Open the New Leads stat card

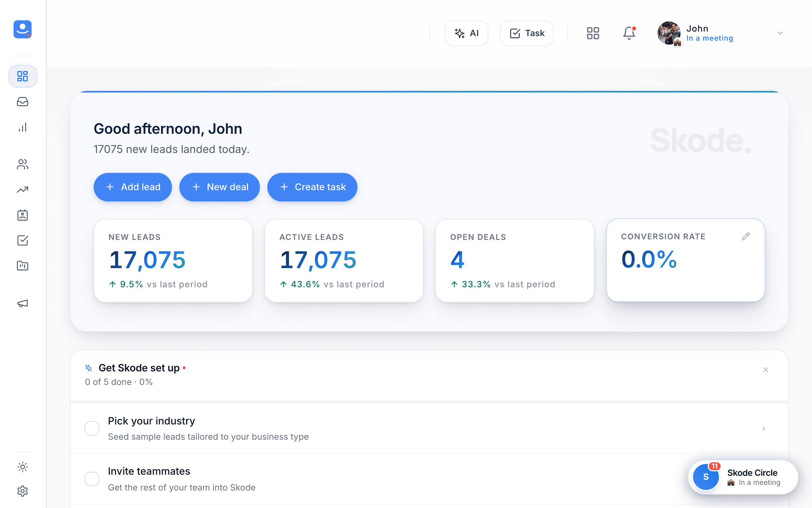pyautogui.click(x=173, y=261)
